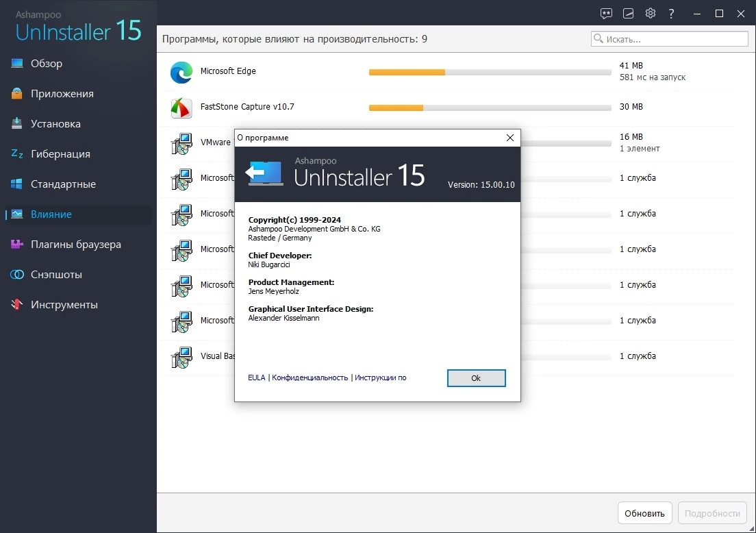Click the Microsoft Edge impact progress bar
Viewport: 756px width, 533px height.
tap(490, 73)
